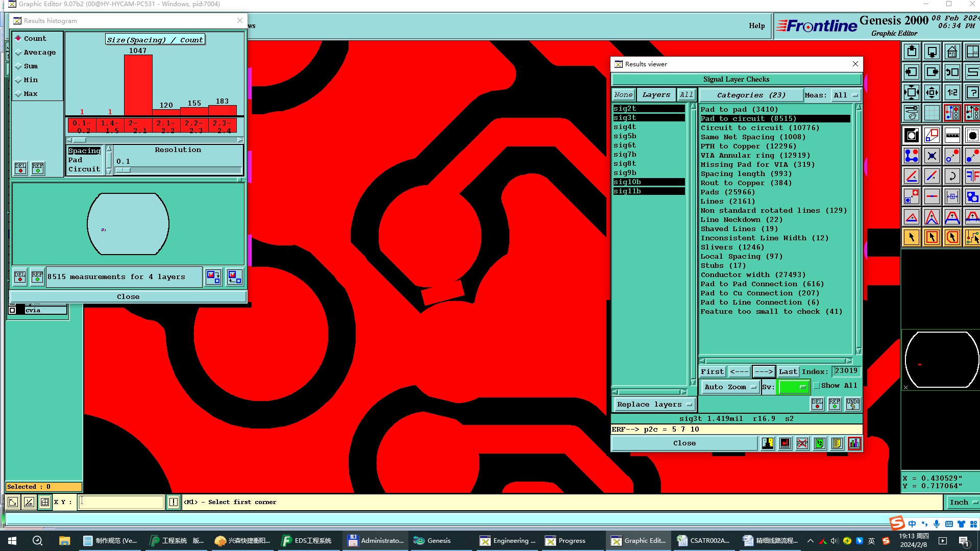980x551 pixels.
Task: Click histogram icon in Results viewer
Action: coord(854,443)
